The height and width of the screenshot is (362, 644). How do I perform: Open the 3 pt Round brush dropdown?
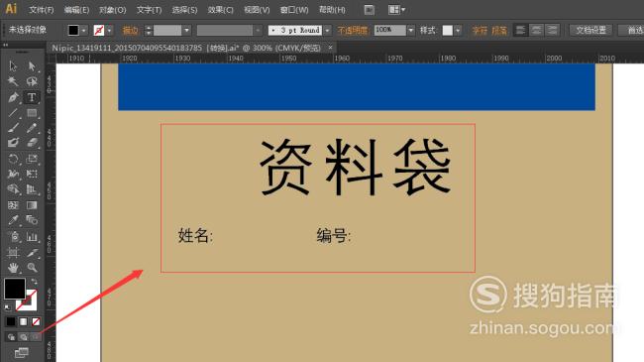click(x=327, y=31)
